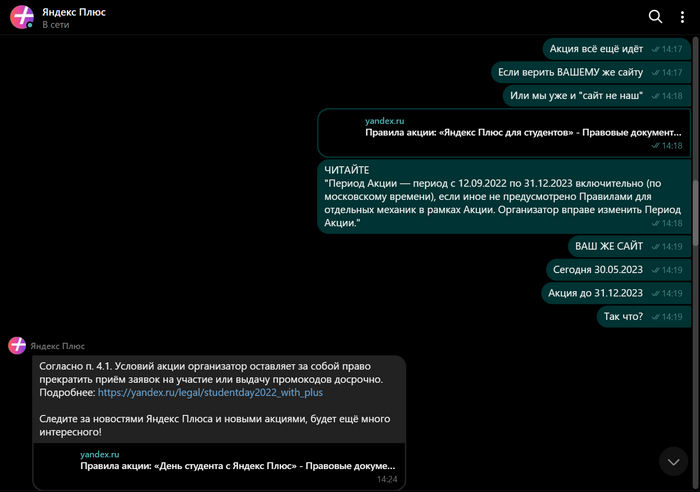
Task: Click read checkmarks on 'Сегодня 30.05.2023' message
Action: [x=655, y=270]
